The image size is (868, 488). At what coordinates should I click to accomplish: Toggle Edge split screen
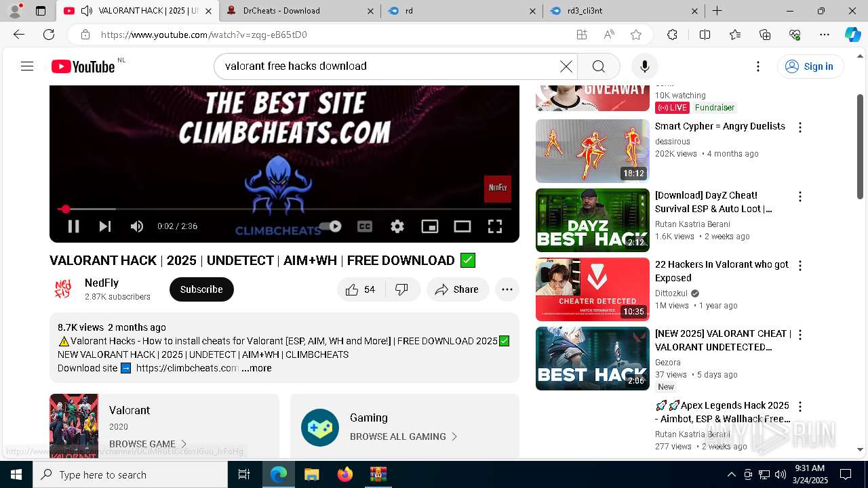[705, 35]
